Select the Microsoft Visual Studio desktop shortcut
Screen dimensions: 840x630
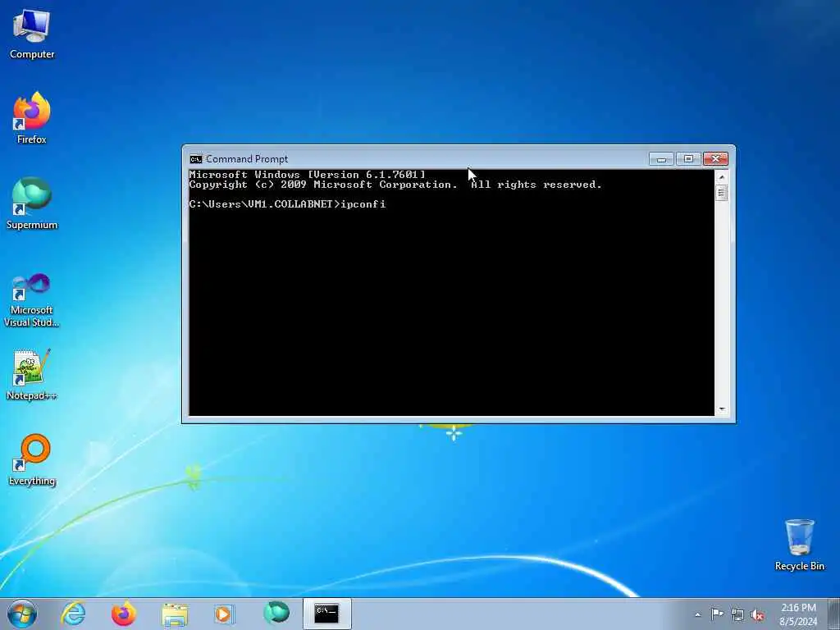tap(32, 300)
